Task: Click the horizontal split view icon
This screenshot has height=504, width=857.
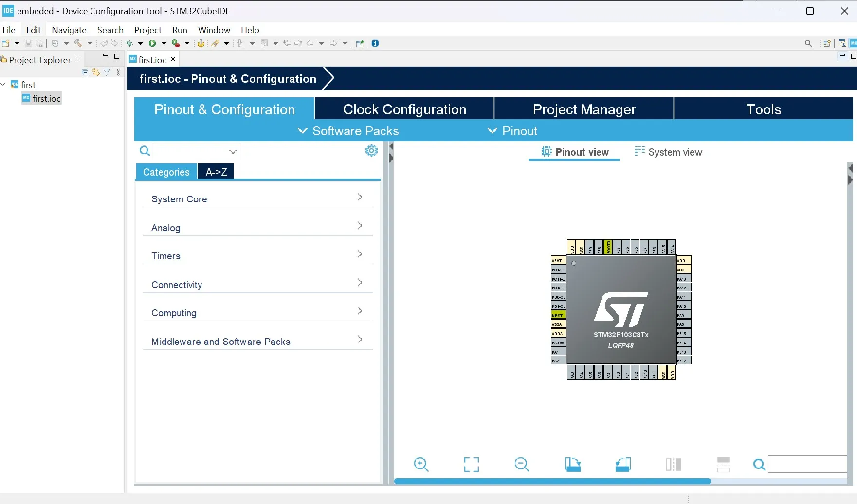Action: tap(724, 464)
